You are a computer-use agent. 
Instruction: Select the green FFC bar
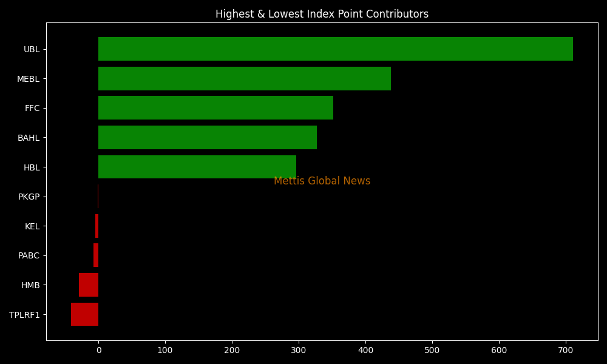[215, 108]
